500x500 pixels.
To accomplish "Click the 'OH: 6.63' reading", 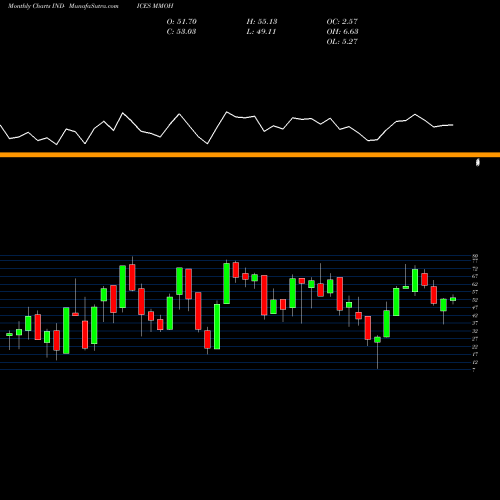I will pos(342,32).
